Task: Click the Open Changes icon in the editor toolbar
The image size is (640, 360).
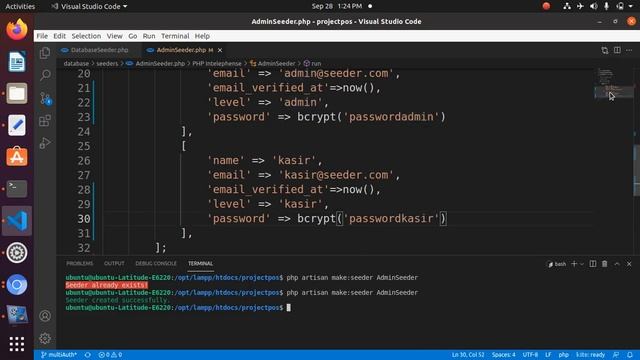Action: point(604,50)
